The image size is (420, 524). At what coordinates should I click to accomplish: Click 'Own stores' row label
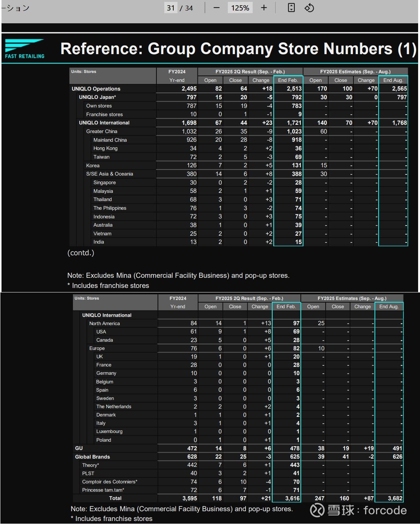coord(99,106)
